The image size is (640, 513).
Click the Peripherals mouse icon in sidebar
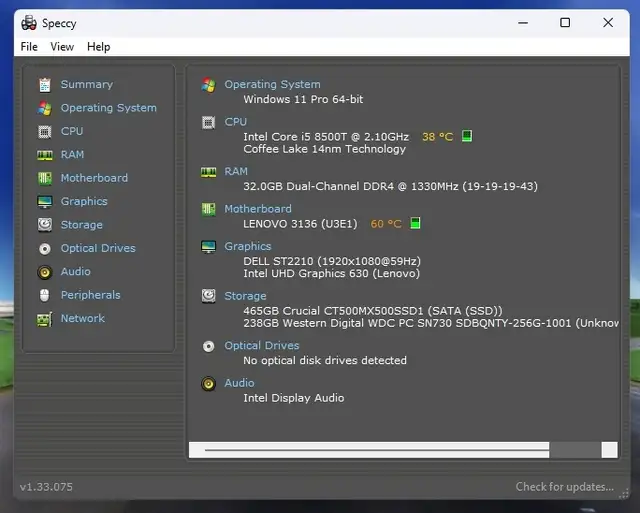click(44, 295)
